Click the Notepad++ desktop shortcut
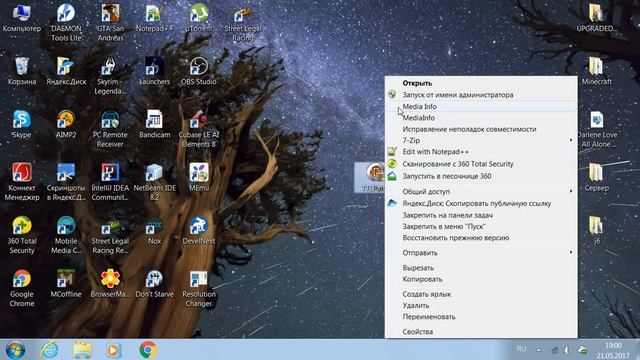 pos(154,18)
